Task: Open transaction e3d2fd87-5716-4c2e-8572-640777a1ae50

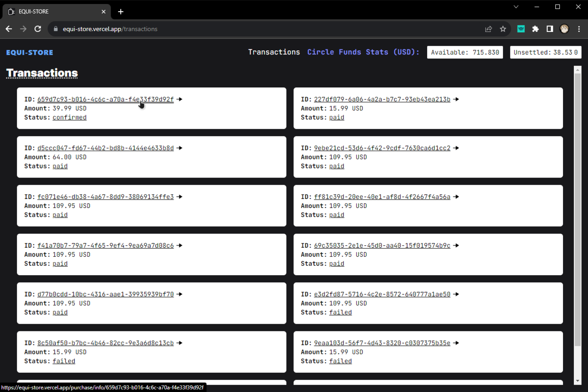Action: [382, 294]
